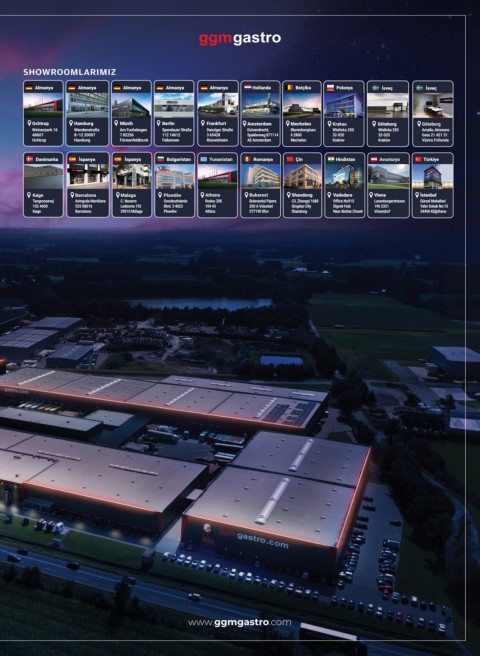Click the Polish flag next to Polonya
Image resolution: width=480 pixels, height=656 pixels.
[330, 88]
